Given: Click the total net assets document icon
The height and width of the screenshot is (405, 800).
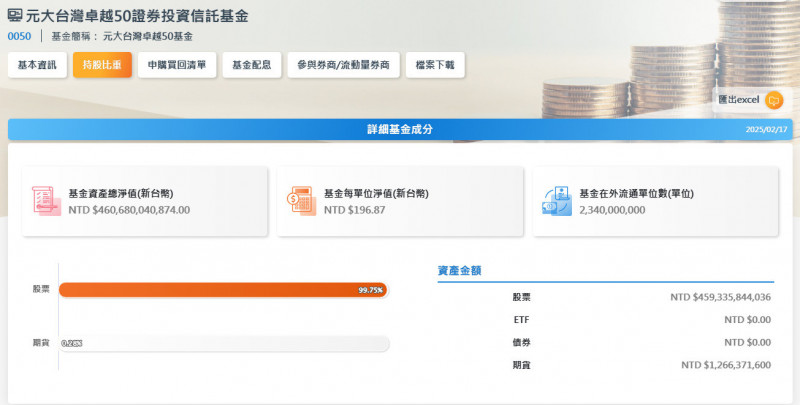Looking at the screenshot, I should tap(46, 201).
